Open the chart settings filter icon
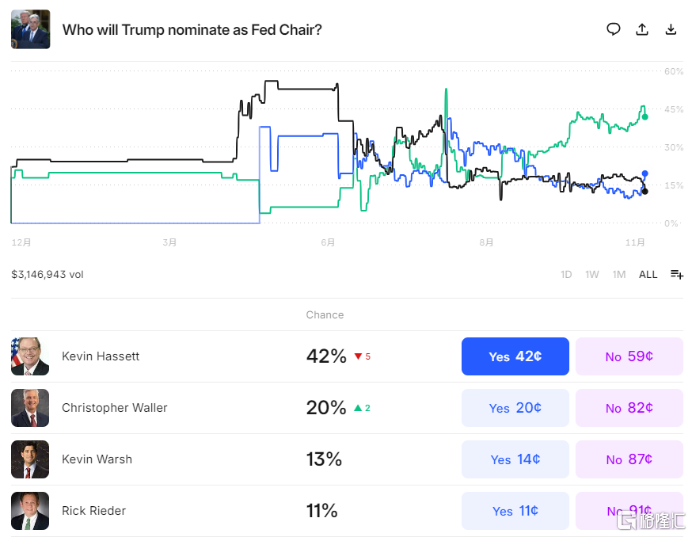The image size is (692, 537). 677,274
